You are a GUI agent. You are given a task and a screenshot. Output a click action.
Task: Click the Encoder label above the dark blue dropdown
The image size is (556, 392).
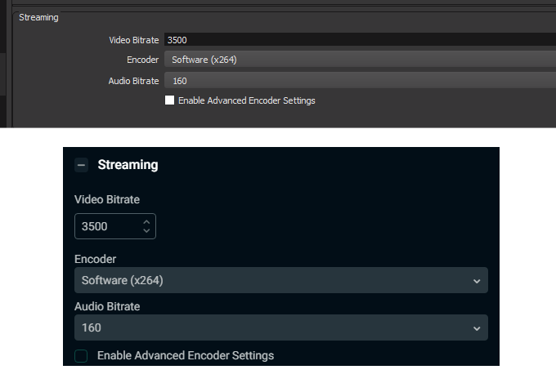[x=95, y=259]
